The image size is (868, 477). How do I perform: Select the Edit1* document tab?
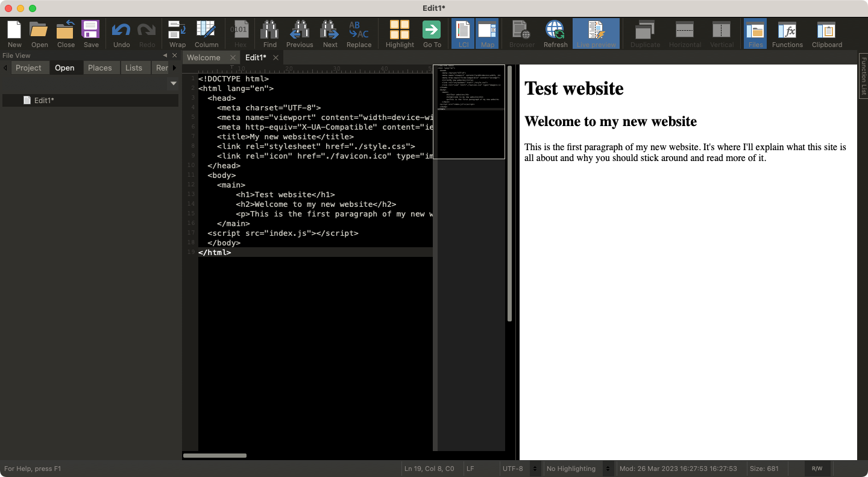pos(256,57)
